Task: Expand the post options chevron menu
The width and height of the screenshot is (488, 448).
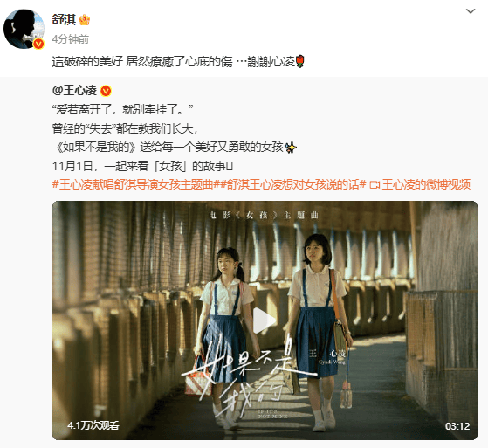Action: [x=471, y=11]
